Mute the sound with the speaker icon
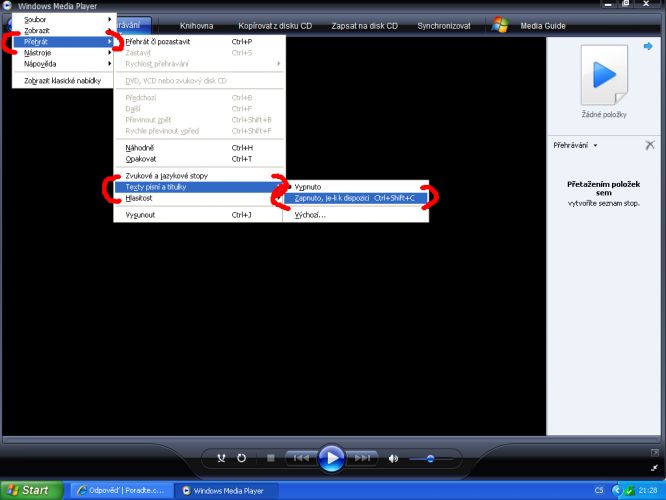 pyautogui.click(x=393, y=458)
